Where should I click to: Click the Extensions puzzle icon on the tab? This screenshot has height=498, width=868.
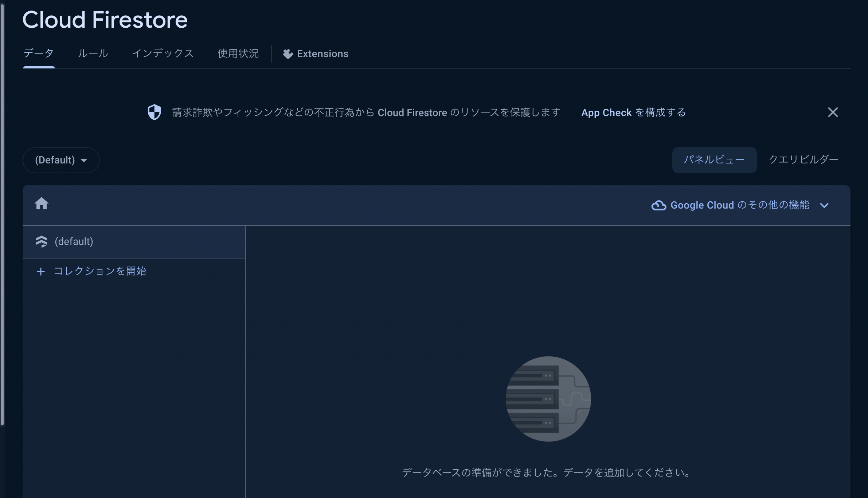click(288, 53)
